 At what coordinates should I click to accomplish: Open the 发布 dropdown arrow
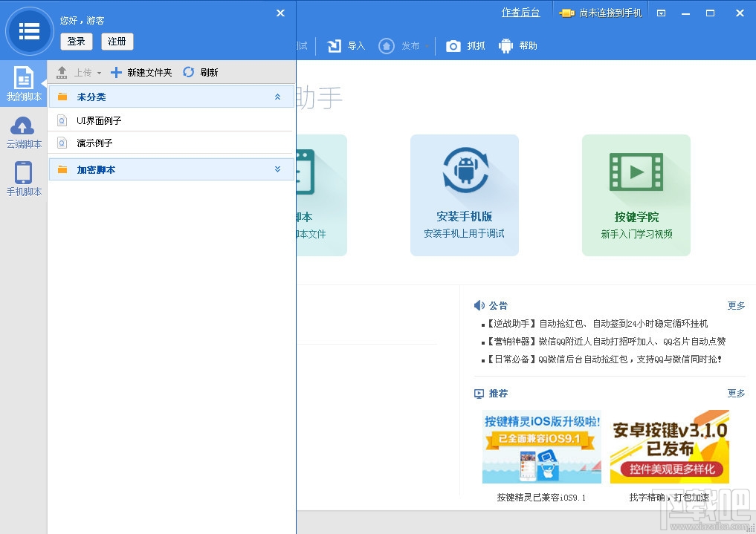coord(427,46)
